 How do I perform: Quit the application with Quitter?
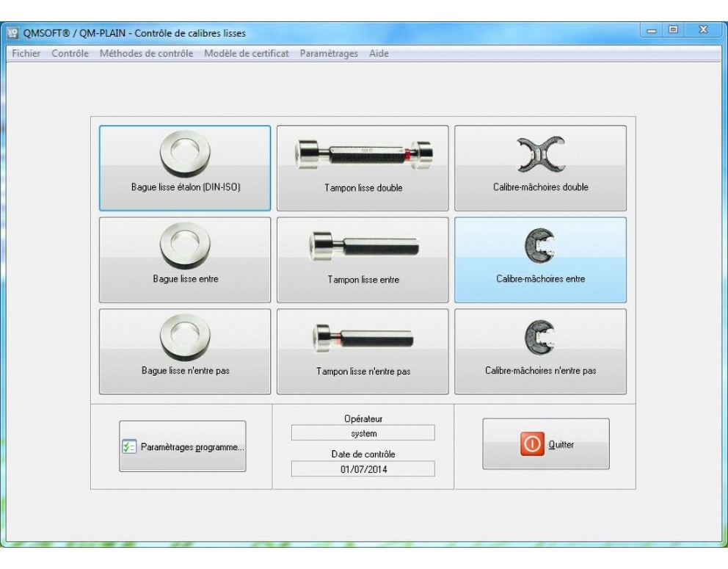click(546, 444)
